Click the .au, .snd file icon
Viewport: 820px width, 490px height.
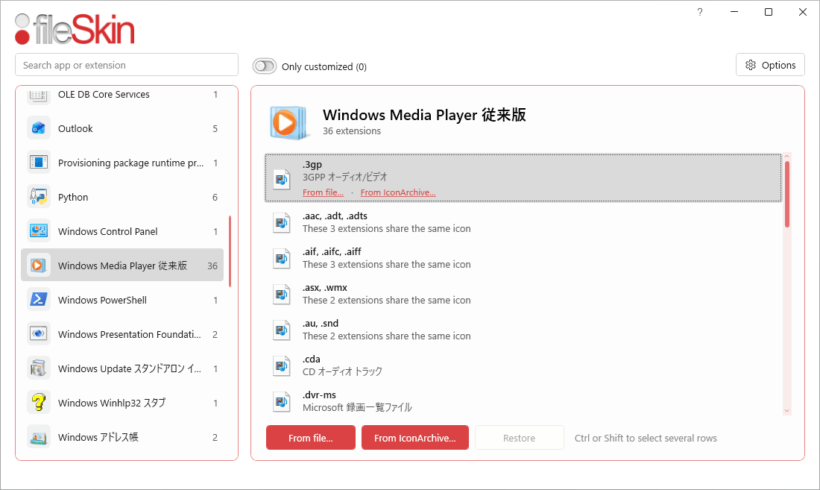(281, 330)
